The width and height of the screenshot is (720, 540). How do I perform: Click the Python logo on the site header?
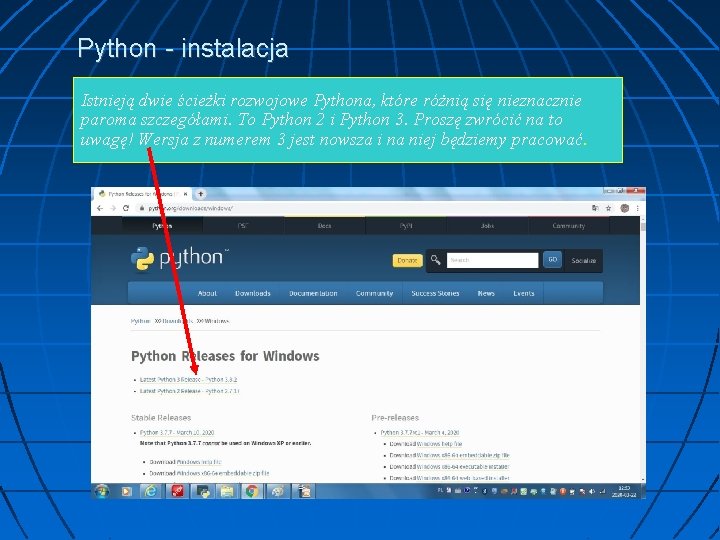(180, 259)
